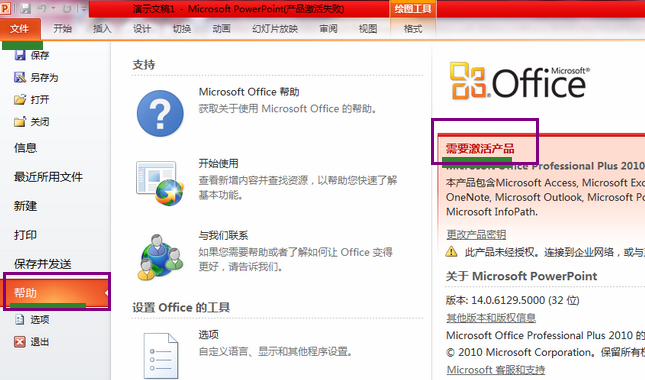This screenshot has width=645, height=380.
Task: Select 保存并发送 (Save & Send) menu item
Action: [43, 264]
